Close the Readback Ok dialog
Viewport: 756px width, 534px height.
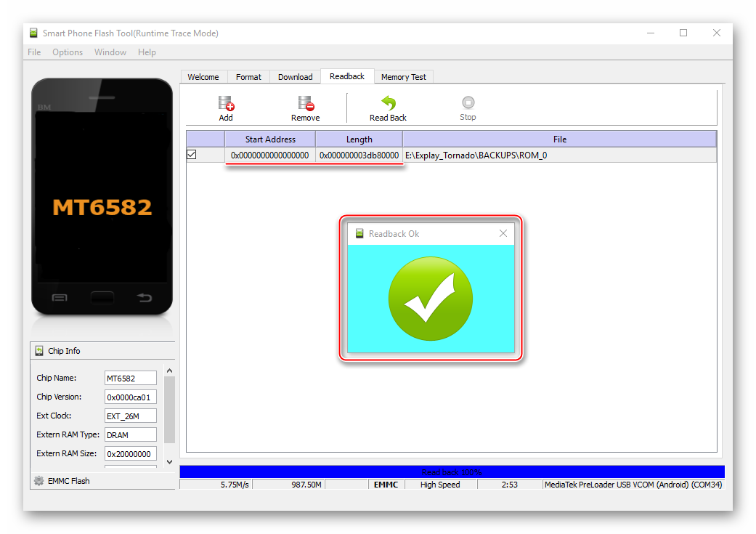pyautogui.click(x=503, y=233)
